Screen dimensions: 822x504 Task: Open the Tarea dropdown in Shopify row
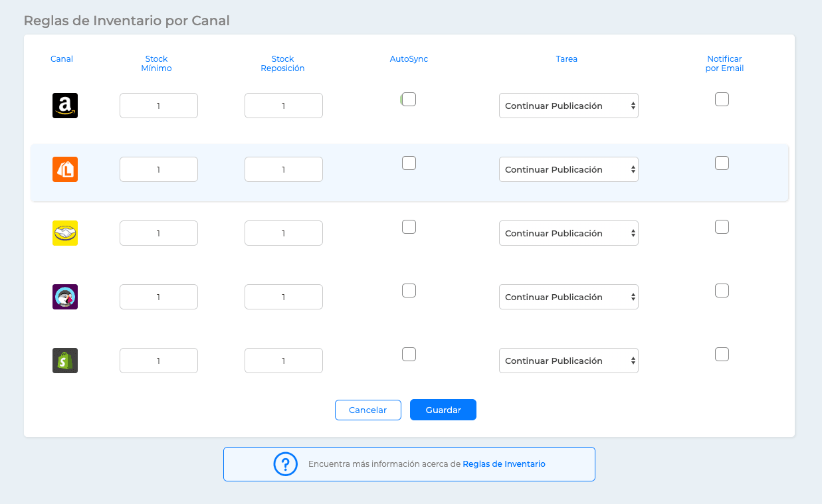tap(569, 361)
